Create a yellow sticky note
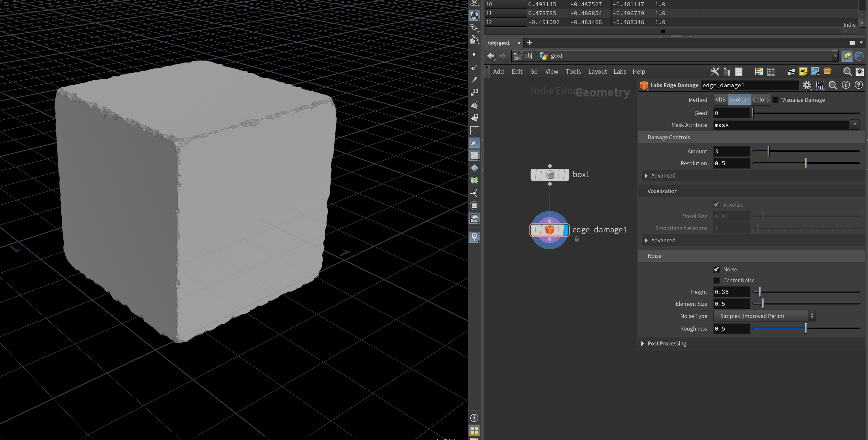This screenshot has width=868, height=440. (x=803, y=71)
